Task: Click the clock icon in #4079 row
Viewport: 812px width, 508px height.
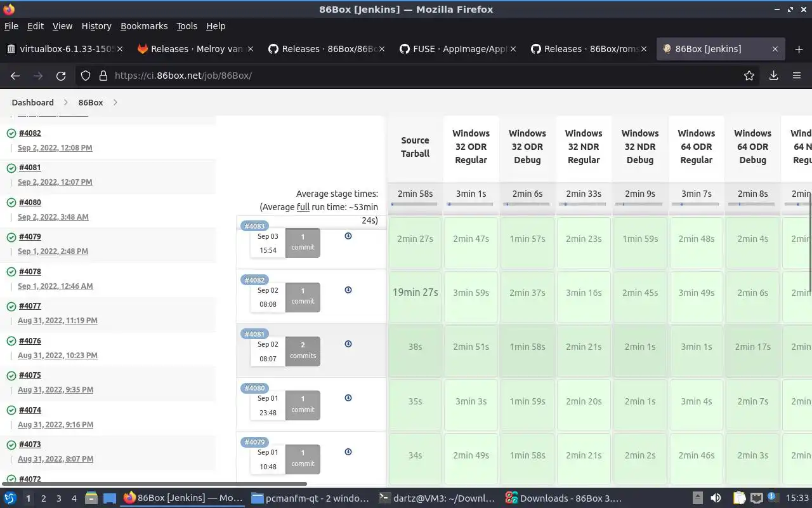Action: point(348,452)
